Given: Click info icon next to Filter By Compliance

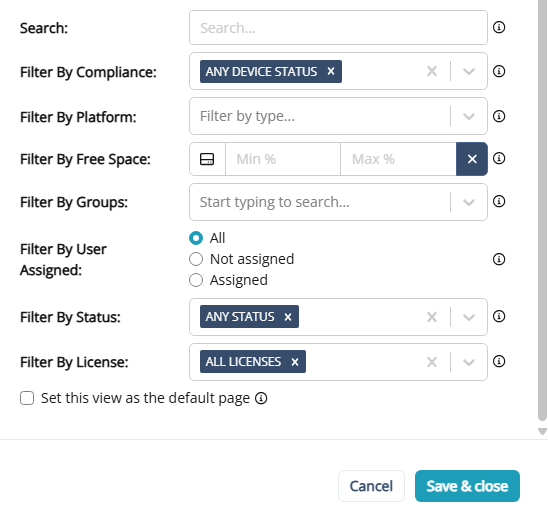Looking at the screenshot, I should pos(499,71).
